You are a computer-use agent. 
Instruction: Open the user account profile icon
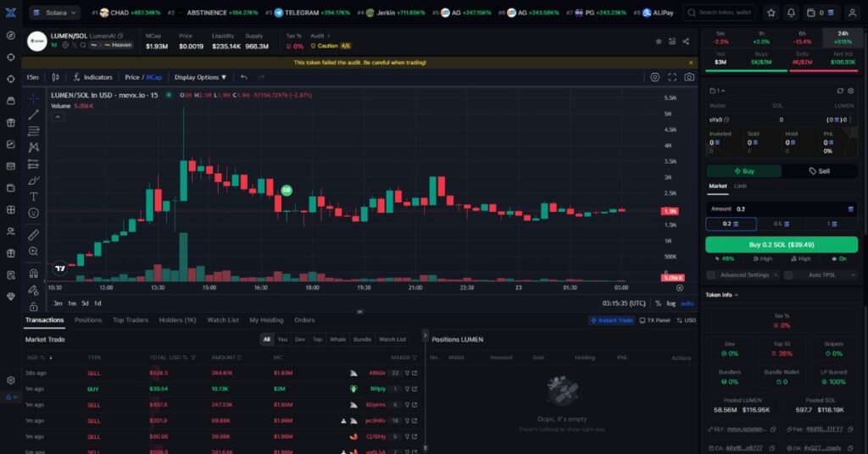click(853, 12)
